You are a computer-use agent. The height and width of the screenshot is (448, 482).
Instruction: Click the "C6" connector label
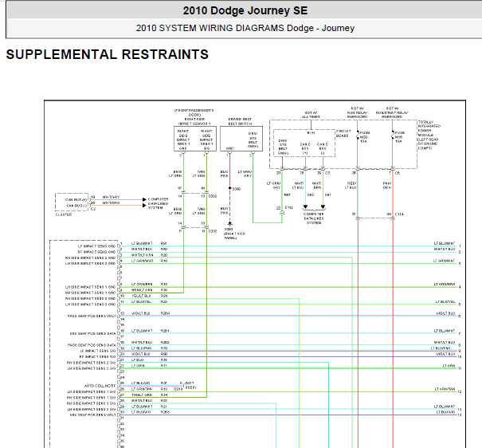pyautogui.click(x=398, y=173)
